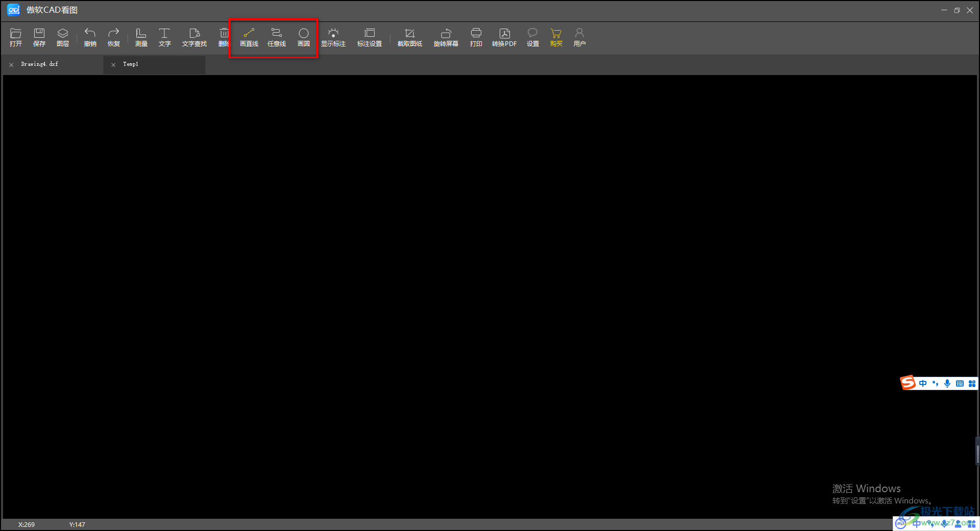Close the Temp1 tab

tap(113, 65)
